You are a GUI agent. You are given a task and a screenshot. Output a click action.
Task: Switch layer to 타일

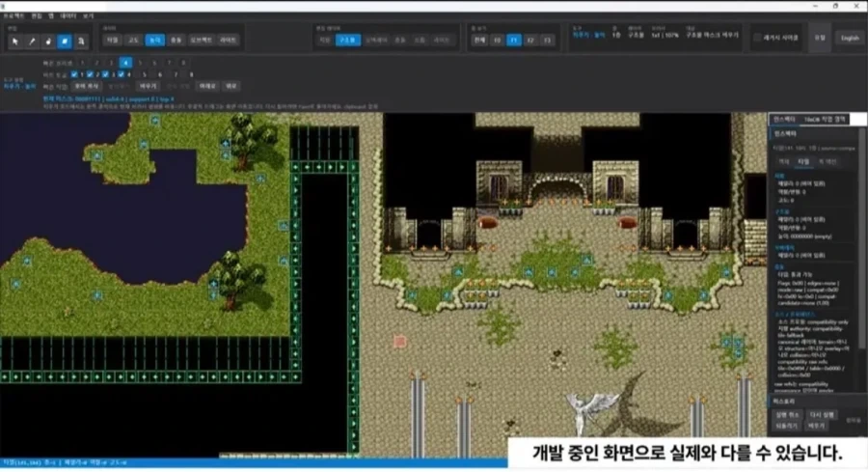[113, 40]
